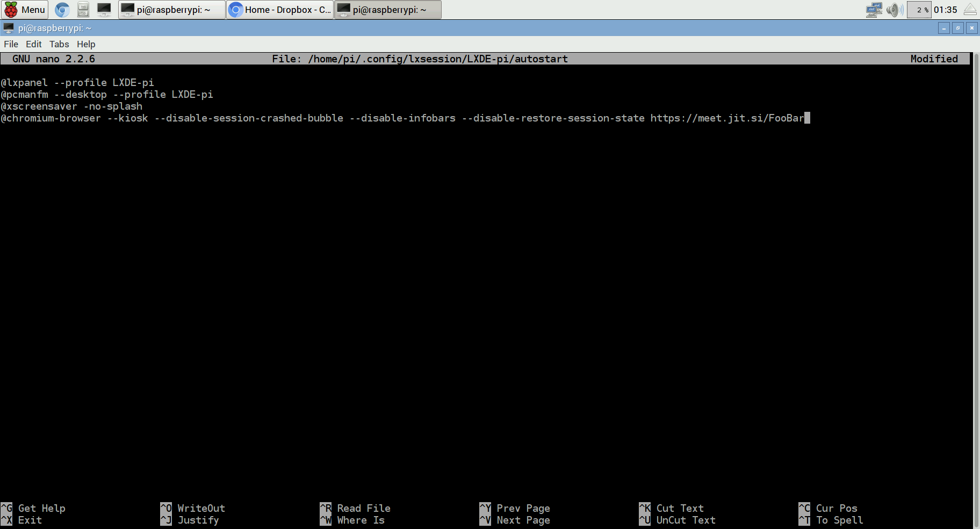The width and height of the screenshot is (980, 529).
Task: Click the Cut Text shortcut label
Action: [680, 509]
